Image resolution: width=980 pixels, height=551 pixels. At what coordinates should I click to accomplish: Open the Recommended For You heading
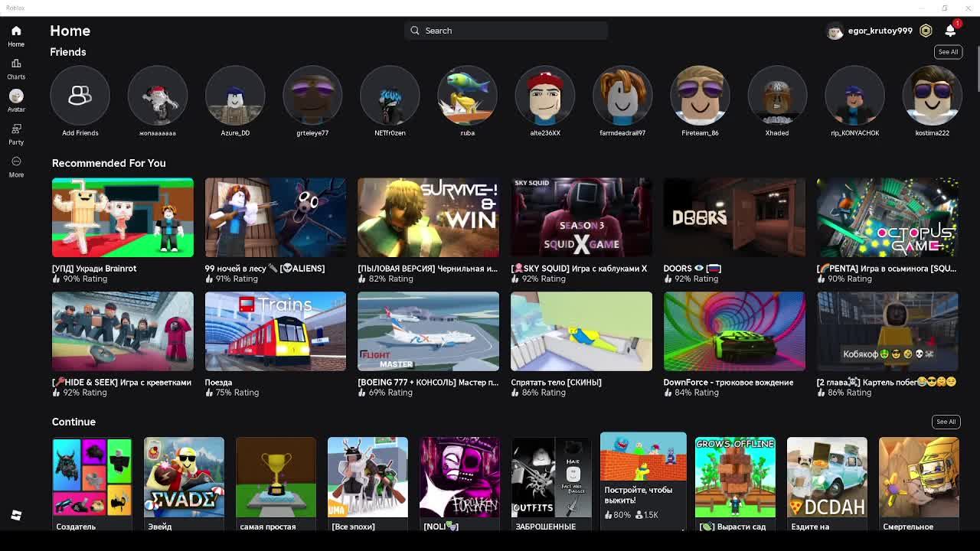click(109, 163)
